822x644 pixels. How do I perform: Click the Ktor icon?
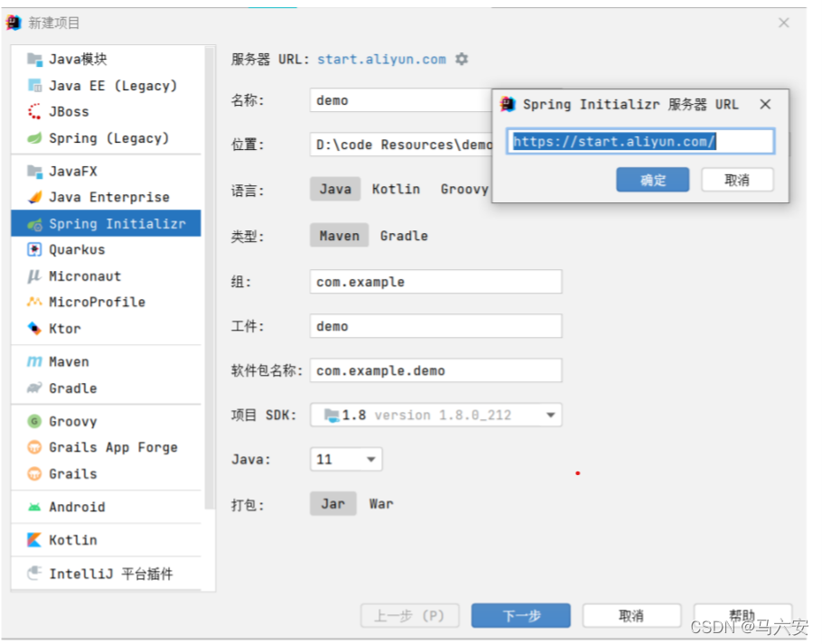[x=34, y=329]
